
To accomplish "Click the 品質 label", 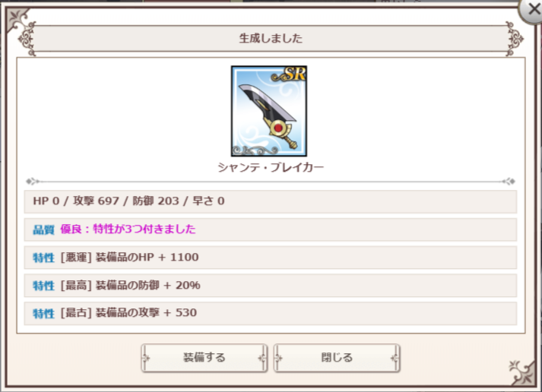I will 43,229.
